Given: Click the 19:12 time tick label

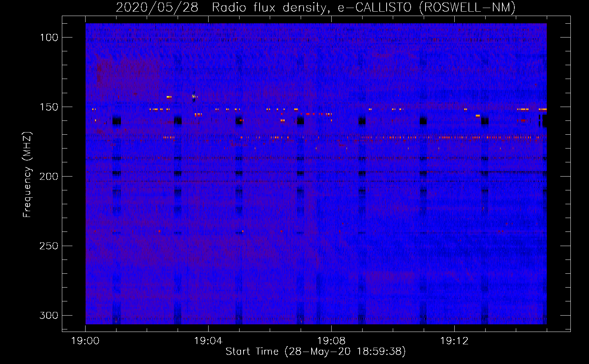Looking at the screenshot, I should [x=455, y=341].
